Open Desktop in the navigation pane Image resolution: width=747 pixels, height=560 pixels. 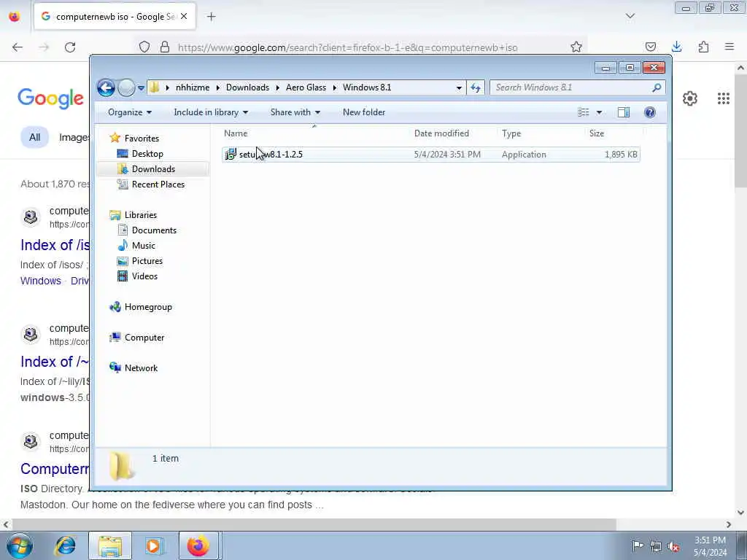pyautogui.click(x=147, y=154)
